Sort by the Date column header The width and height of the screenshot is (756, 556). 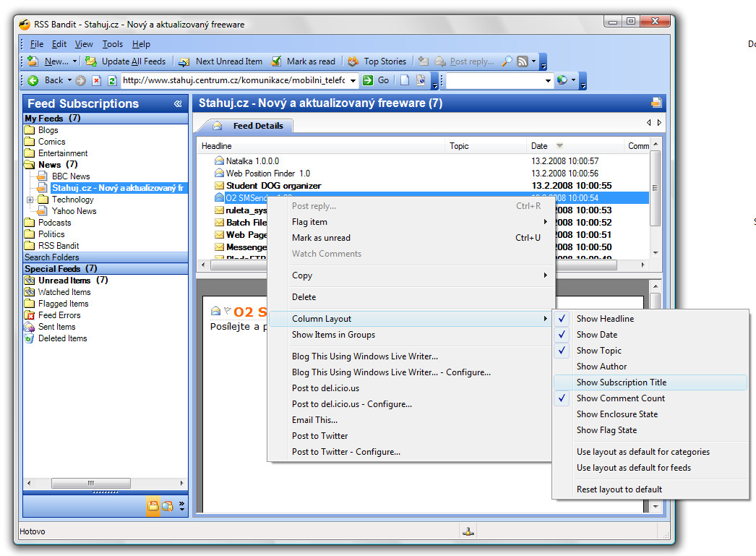[575, 146]
